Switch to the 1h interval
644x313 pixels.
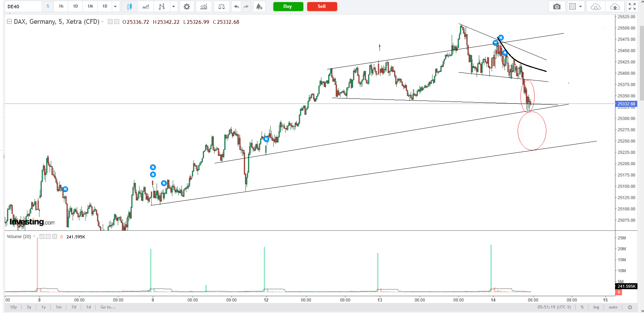[x=61, y=7]
